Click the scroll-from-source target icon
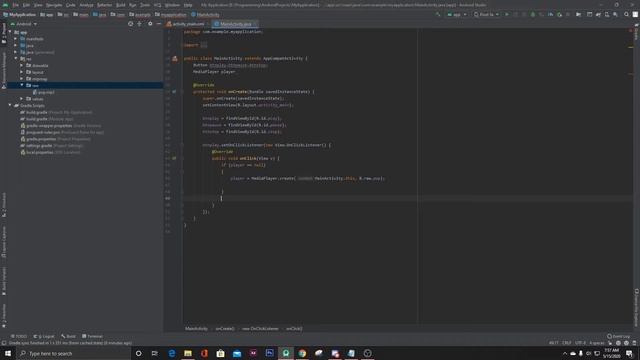Screen dimensions: 640x360 [131, 24]
